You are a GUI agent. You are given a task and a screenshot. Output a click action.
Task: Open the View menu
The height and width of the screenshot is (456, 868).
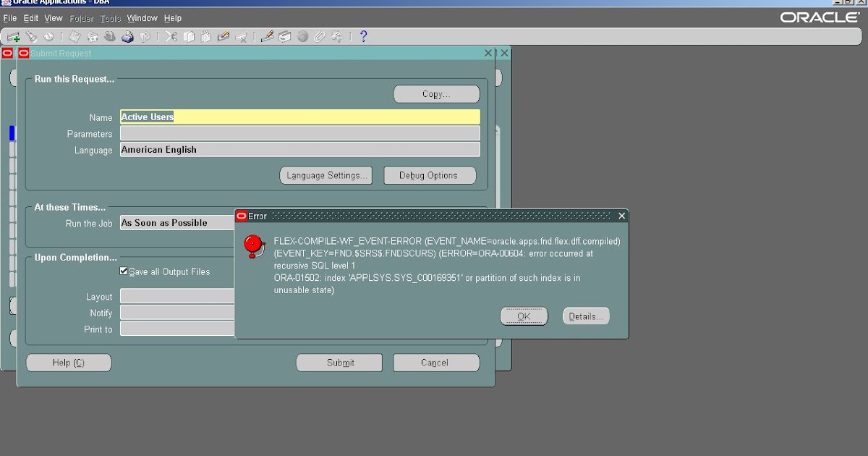coord(54,18)
